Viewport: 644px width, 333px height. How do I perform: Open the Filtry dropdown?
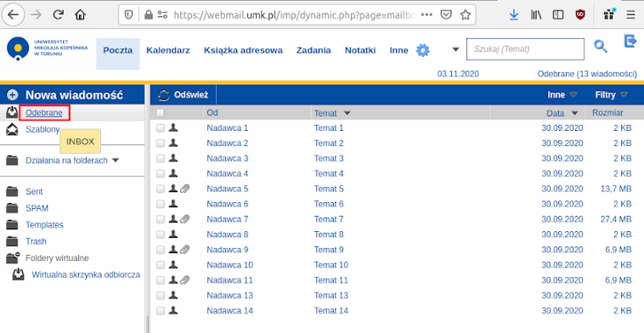612,95
